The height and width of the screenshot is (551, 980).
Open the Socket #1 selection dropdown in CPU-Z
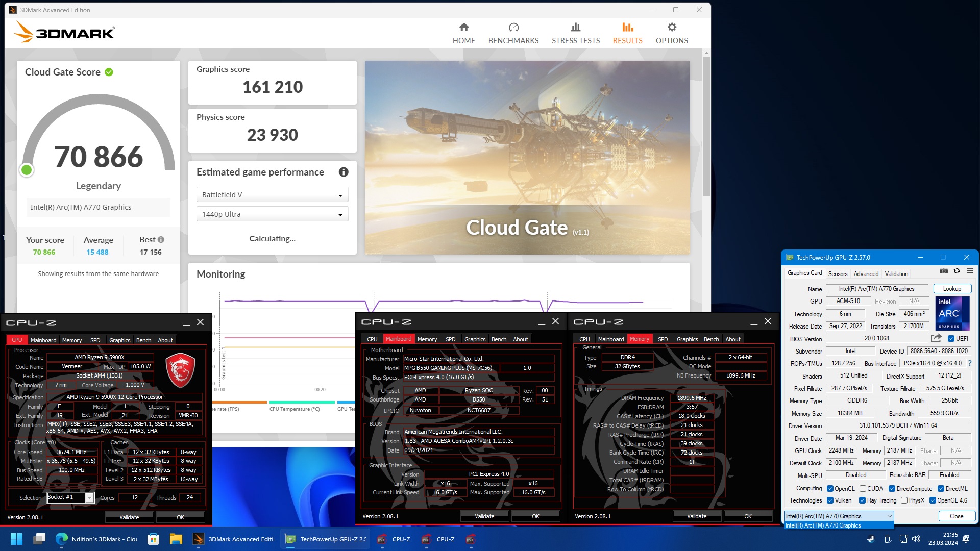[70, 497]
